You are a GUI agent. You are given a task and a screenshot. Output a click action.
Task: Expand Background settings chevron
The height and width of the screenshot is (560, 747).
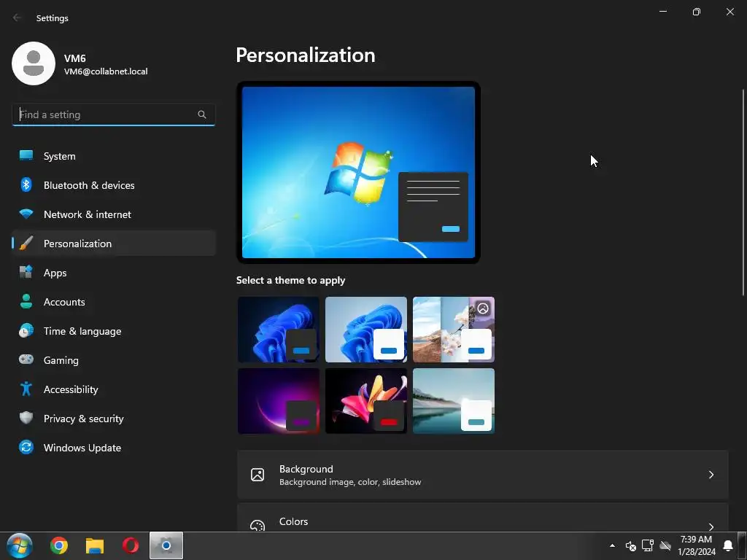pos(711,475)
